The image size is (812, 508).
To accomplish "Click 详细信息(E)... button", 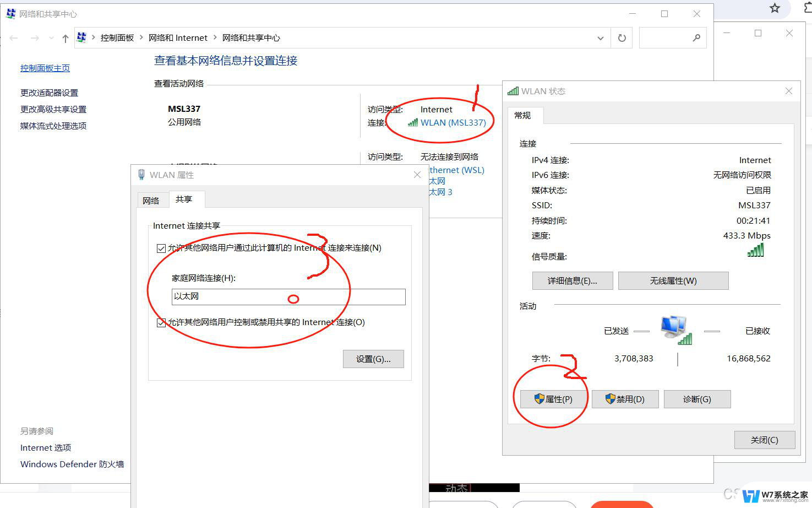I will [x=573, y=281].
